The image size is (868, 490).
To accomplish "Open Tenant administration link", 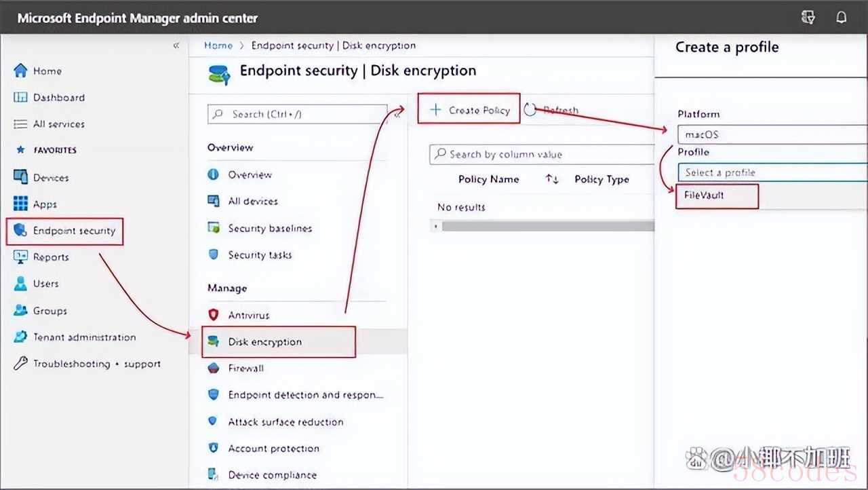I will (x=85, y=337).
